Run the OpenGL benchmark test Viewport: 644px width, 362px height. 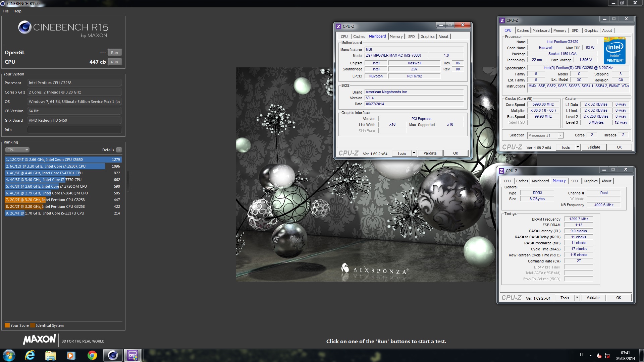point(115,53)
